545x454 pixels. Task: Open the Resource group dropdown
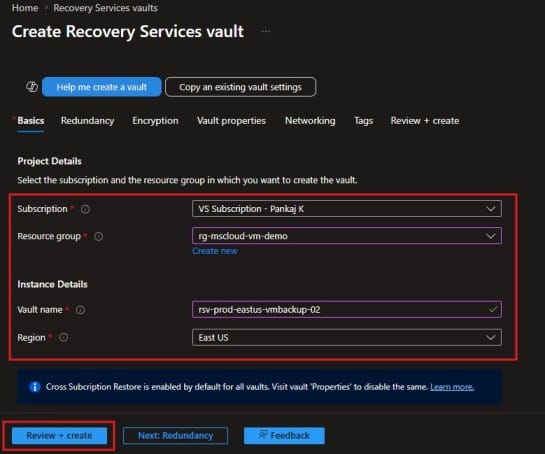tap(347, 236)
